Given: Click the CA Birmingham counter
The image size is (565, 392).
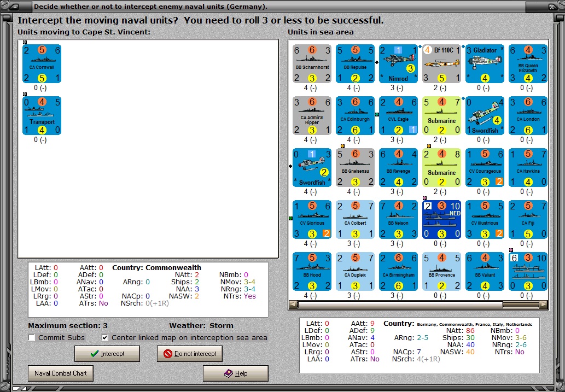Looking at the screenshot, I should click(x=399, y=271).
